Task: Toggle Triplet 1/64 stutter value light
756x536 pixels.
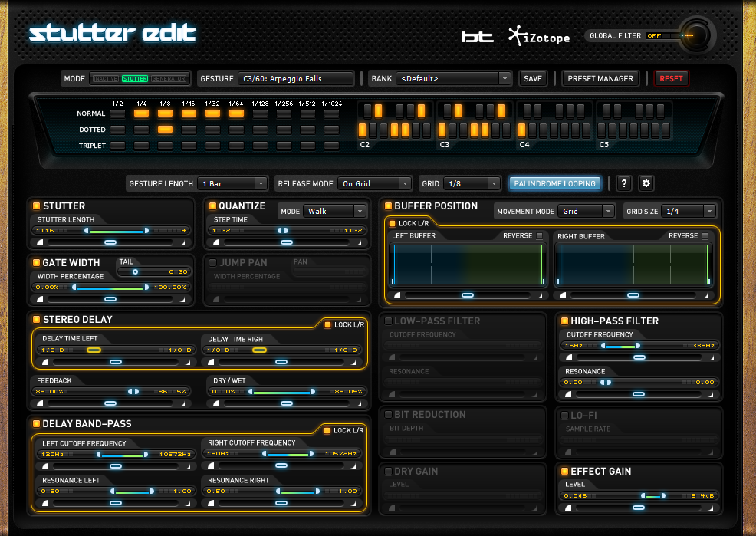Action: pyautogui.click(x=236, y=146)
